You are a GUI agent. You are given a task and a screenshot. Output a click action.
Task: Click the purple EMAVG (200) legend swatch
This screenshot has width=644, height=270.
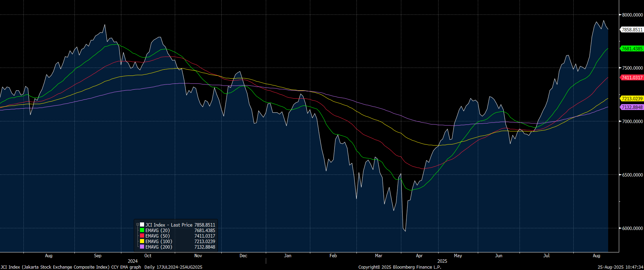[x=142, y=247]
